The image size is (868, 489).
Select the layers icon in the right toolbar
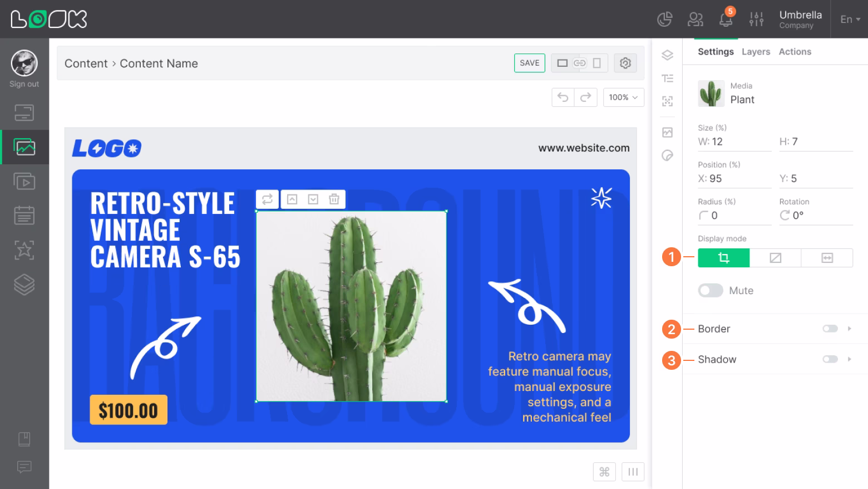click(x=667, y=55)
